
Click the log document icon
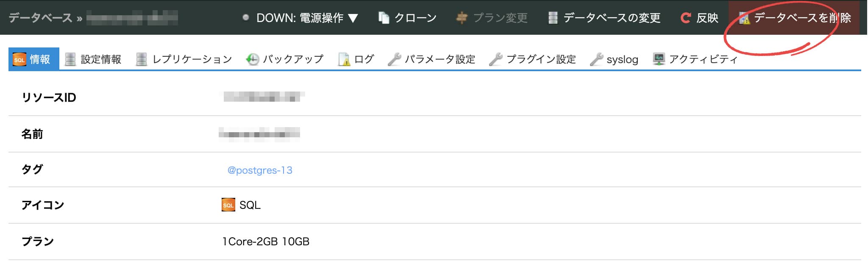coord(344,59)
